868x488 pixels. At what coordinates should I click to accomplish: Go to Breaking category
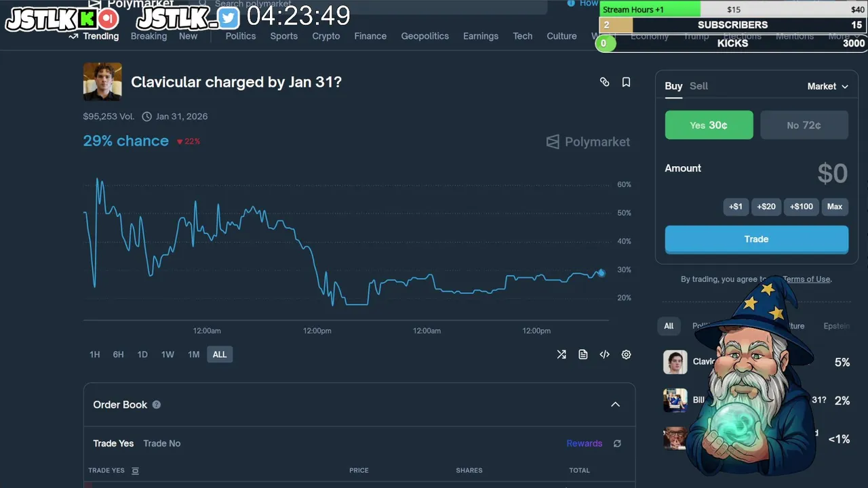[x=149, y=36]
